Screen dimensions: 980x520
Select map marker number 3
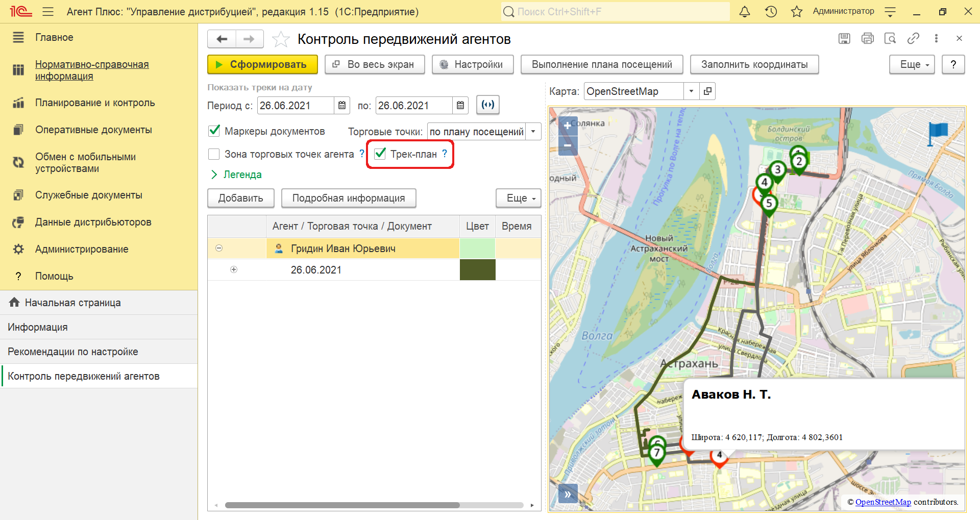(x=777, y=170)
